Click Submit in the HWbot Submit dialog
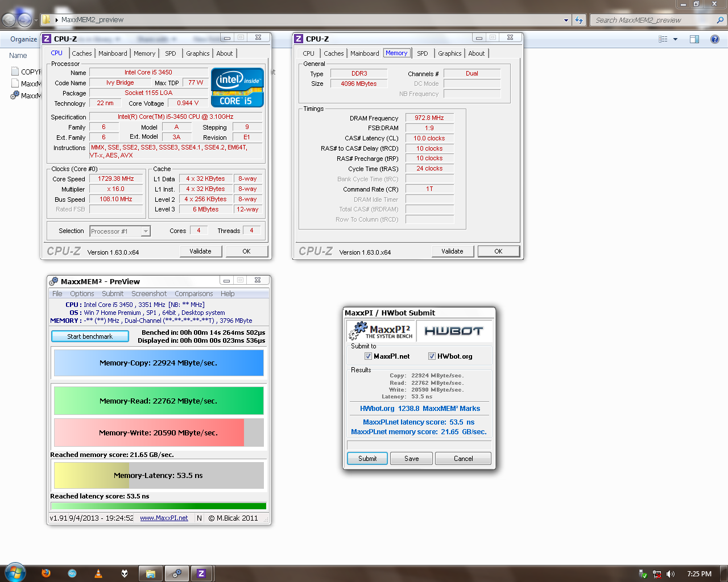728x582 pixels. [x=367, y=459]
